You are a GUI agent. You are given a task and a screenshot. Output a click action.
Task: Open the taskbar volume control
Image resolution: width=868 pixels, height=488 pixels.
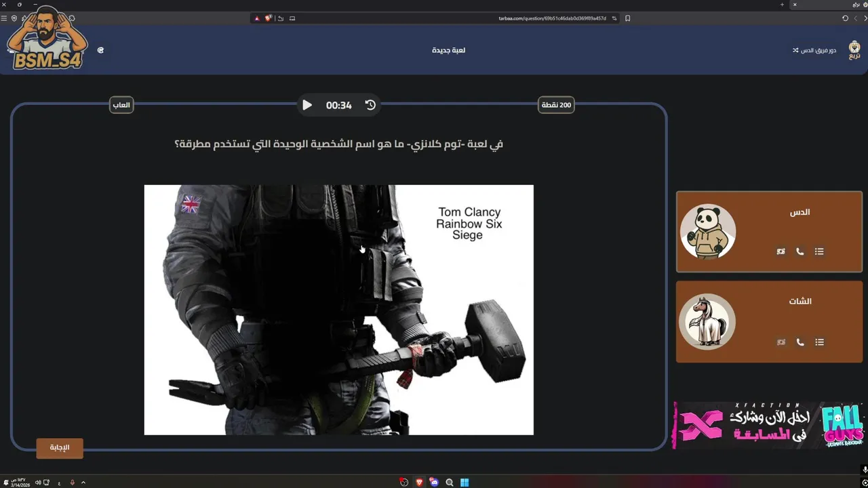pyautogui.click(x=38, y=483)
